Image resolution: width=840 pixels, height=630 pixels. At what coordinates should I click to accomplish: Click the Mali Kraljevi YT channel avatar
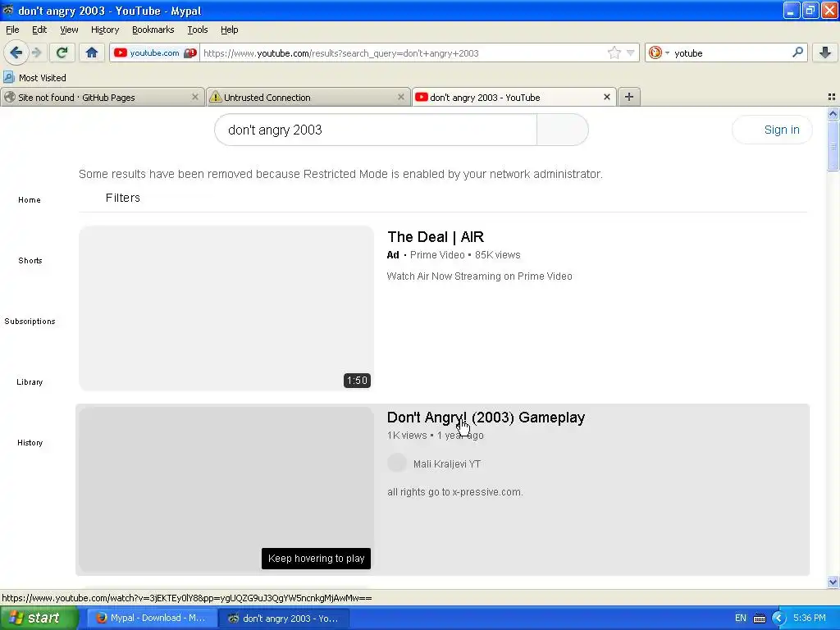397,463
